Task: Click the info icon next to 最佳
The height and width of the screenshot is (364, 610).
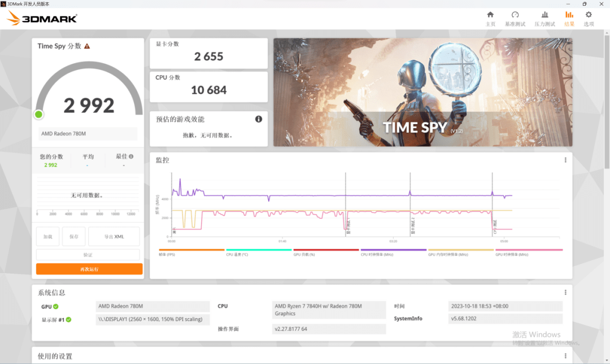Action: coord(131,156)
